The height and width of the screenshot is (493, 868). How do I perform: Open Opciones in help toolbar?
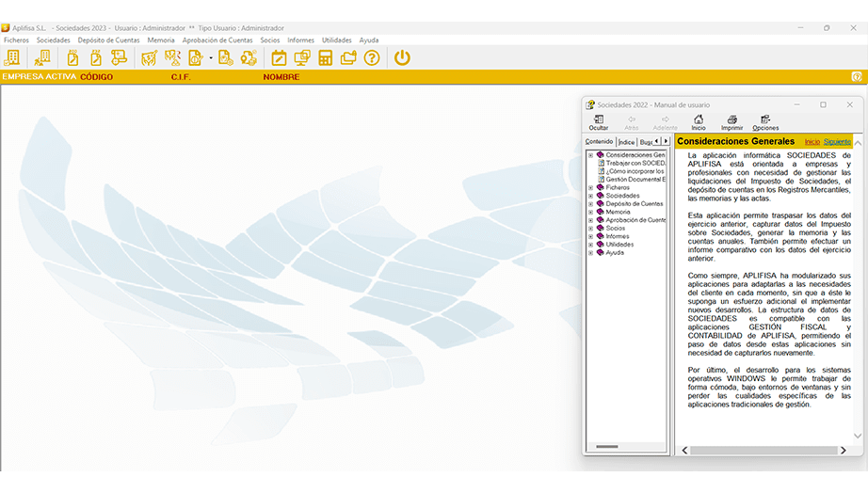pos(765,121)
